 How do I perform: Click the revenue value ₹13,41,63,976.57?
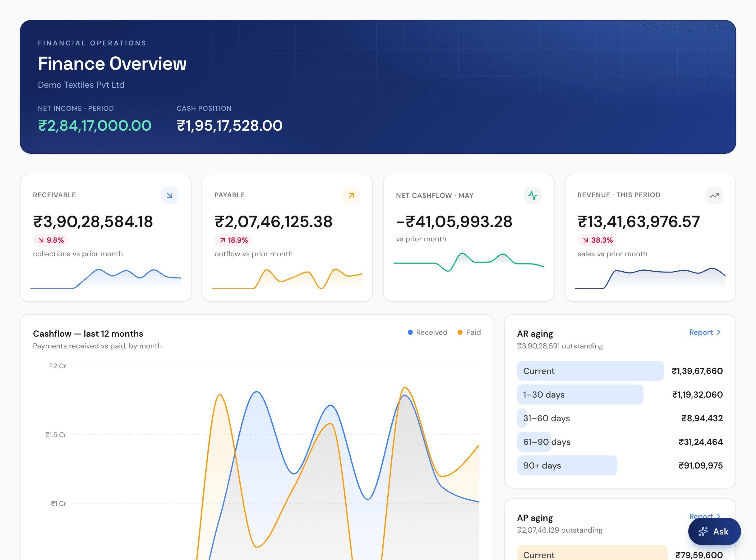(638, 222)
